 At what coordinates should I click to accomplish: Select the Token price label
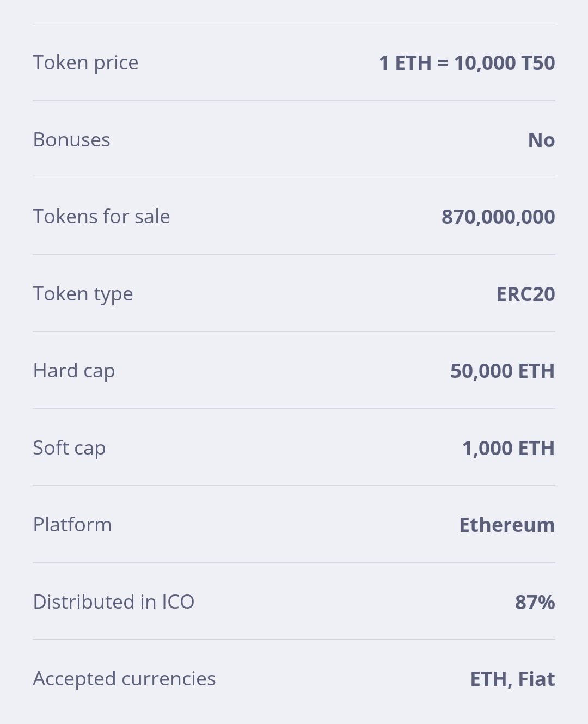tap(85, 63)
